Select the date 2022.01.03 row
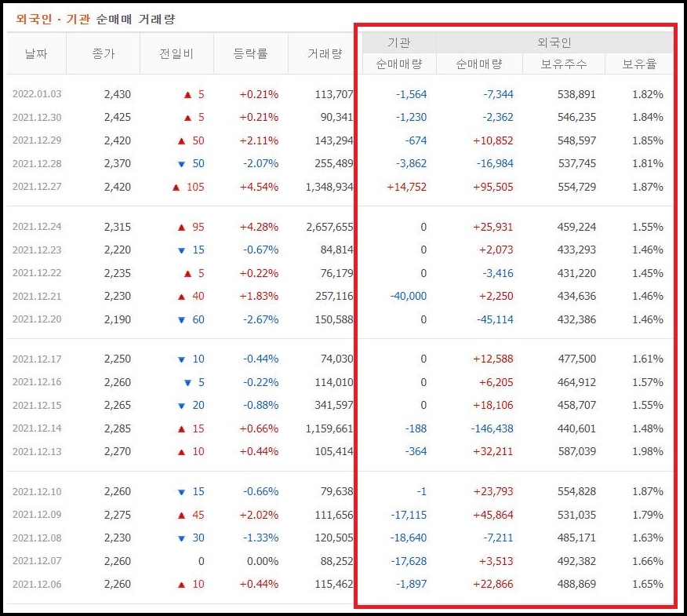The image size is (687, 616). [x=340, y=94]
